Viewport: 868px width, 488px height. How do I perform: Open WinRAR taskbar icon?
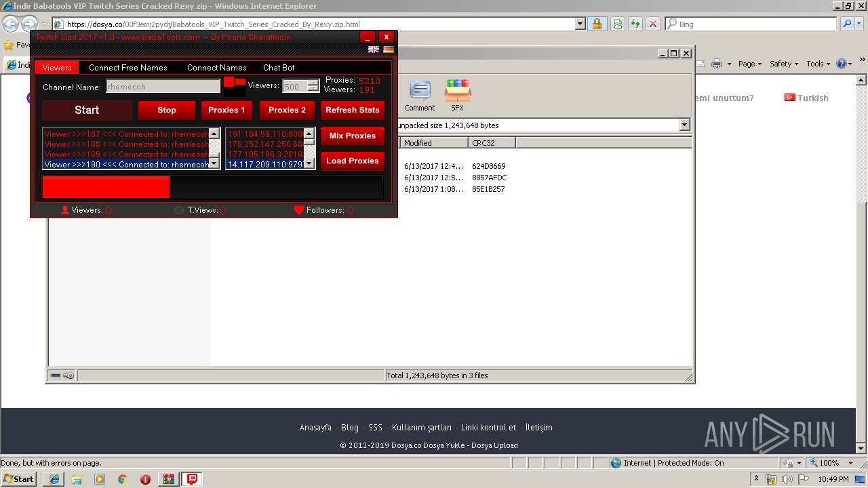coord(168,479)
